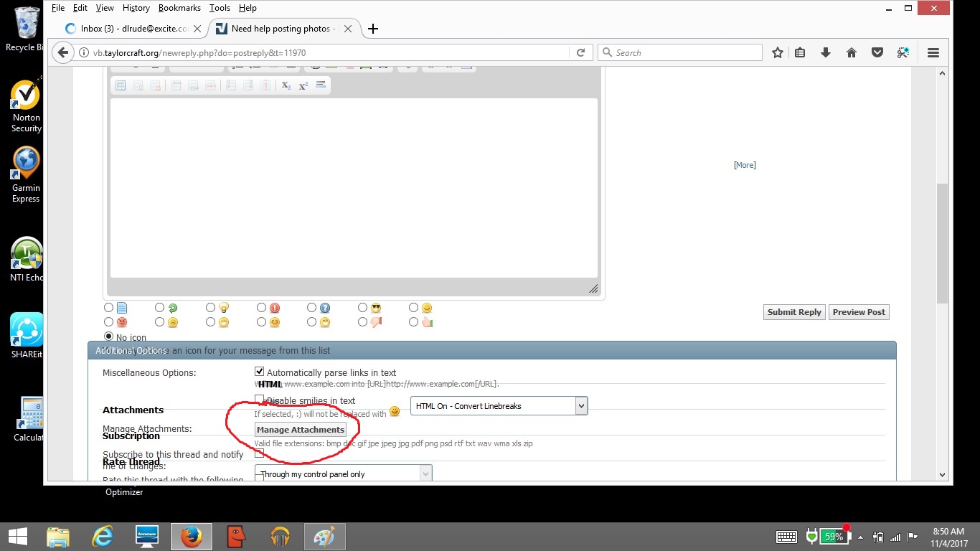Select the blue question mark icon radio

click(x=311, y=308)
